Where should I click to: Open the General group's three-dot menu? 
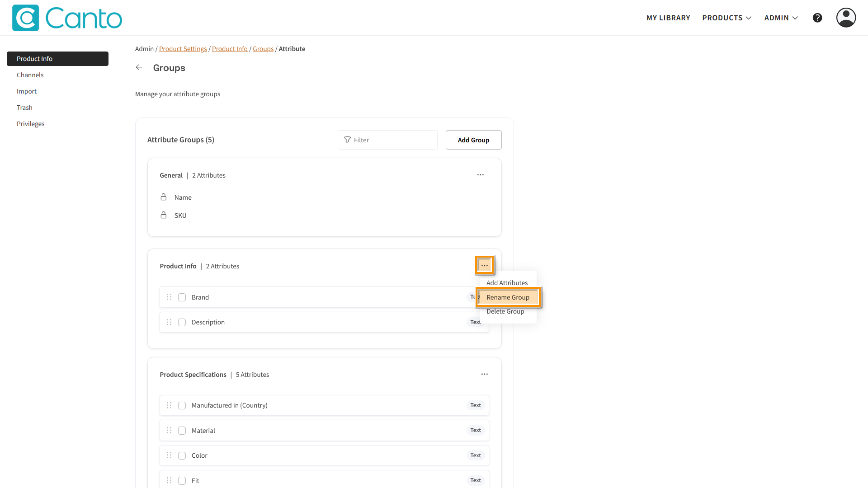coord(481,175)
